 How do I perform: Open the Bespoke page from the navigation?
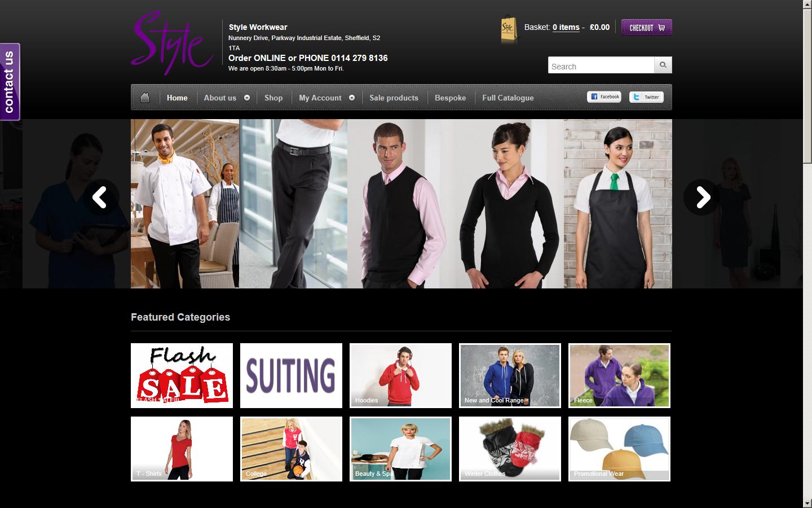(x=450, y=97)
